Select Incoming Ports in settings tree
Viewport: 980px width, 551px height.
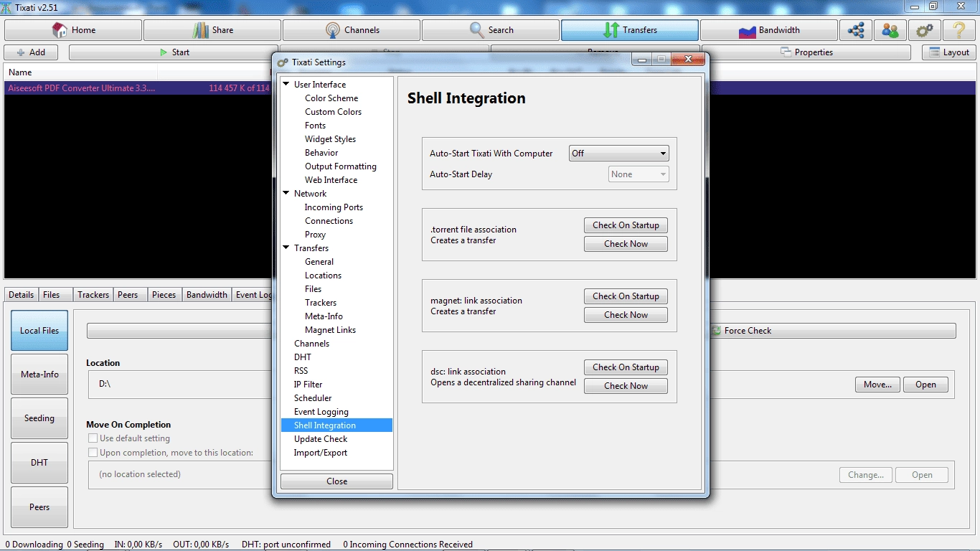coord(334,207)
